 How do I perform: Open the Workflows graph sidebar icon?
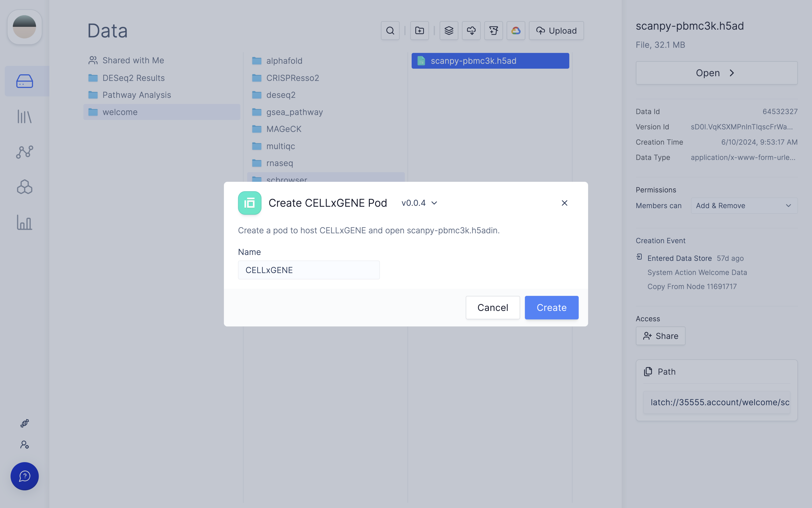tap(24, 152)
